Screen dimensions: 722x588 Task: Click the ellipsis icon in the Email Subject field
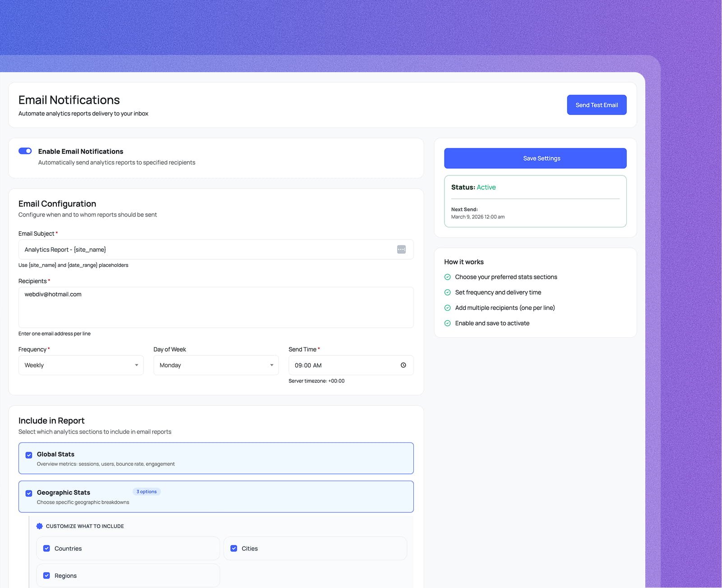click(401, 249)
